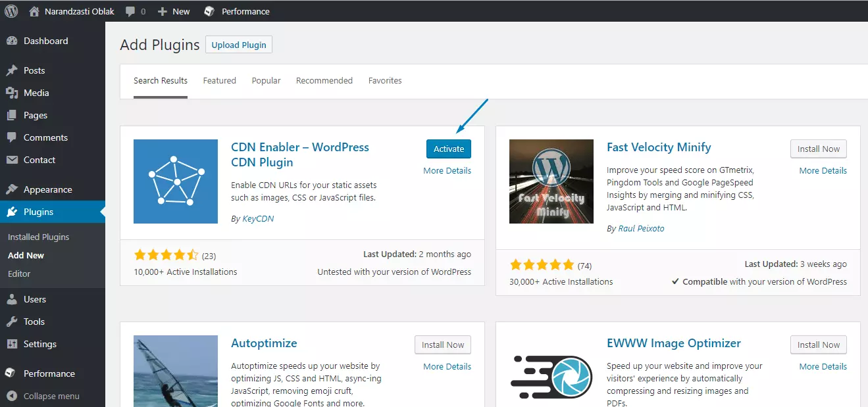Viewport: 868px width, 407px height.
Task: Open the WordPress logo menu
Action: coord(11,11)
